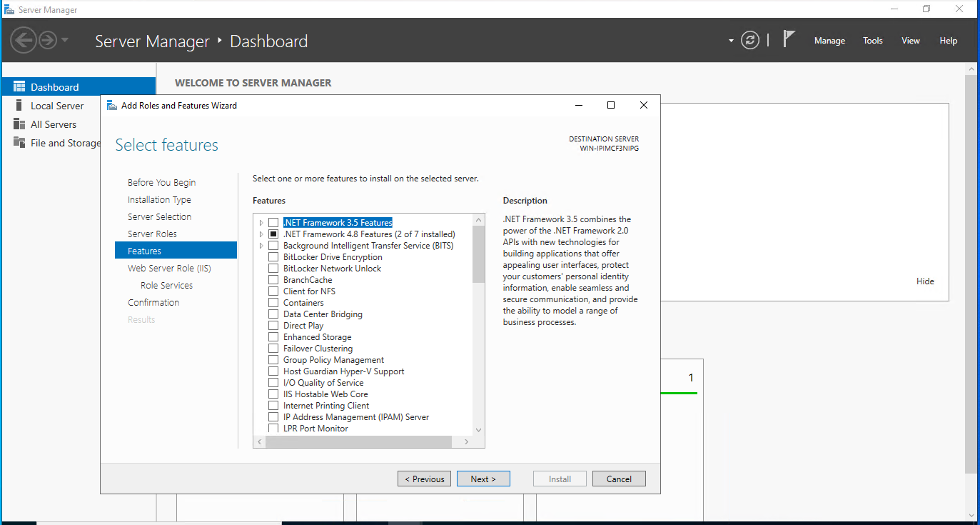Open the Tools menu
This screenshot has width=980, height=525.
873,41
